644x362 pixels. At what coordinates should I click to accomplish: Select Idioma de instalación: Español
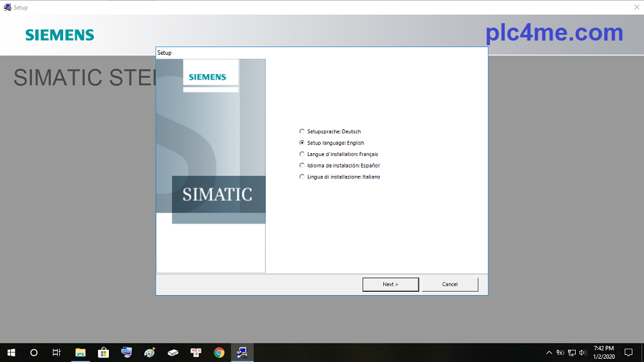pos(302,166)
